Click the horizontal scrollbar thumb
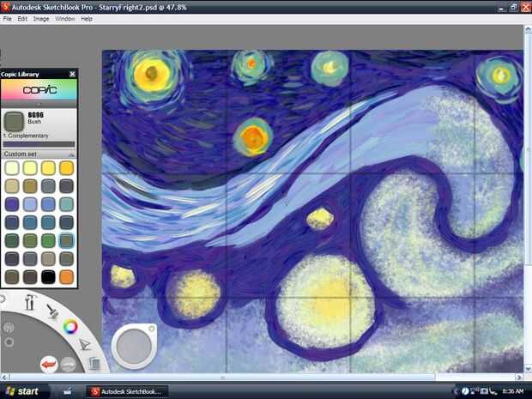The height and width of the screenshot is (399, 532). click(x=222, y=377)
